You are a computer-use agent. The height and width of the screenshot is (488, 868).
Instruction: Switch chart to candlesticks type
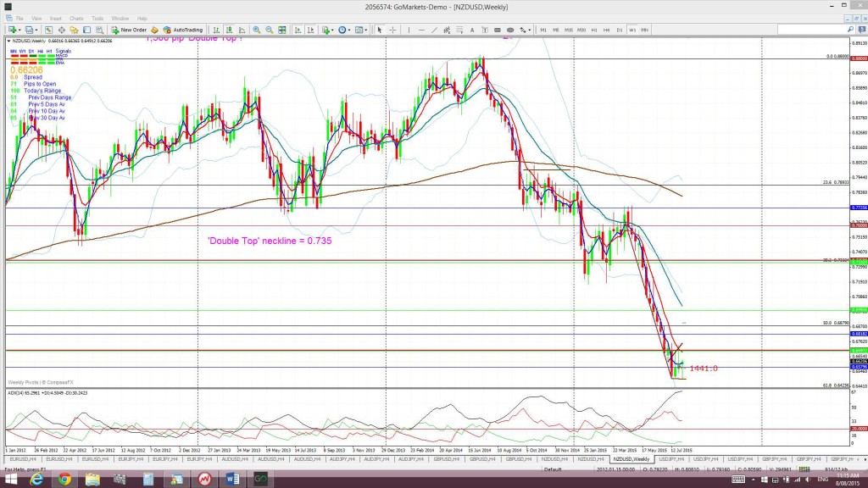tap(229, 30)
